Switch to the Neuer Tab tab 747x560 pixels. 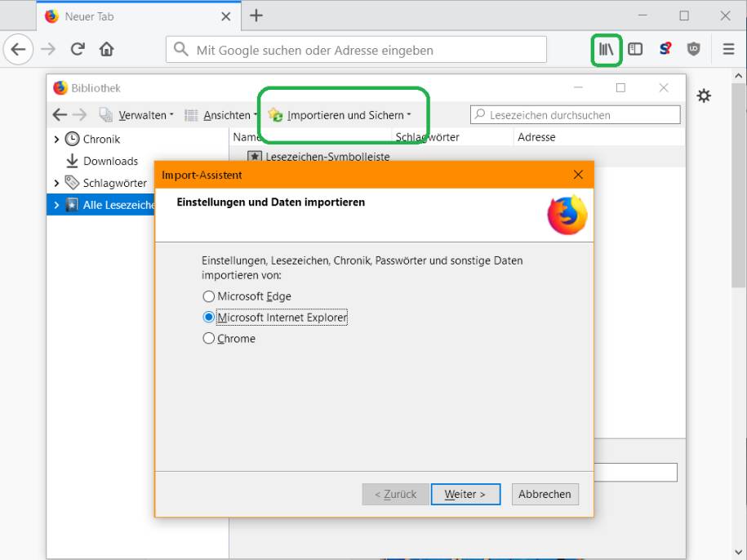click(x=138, y=16)
